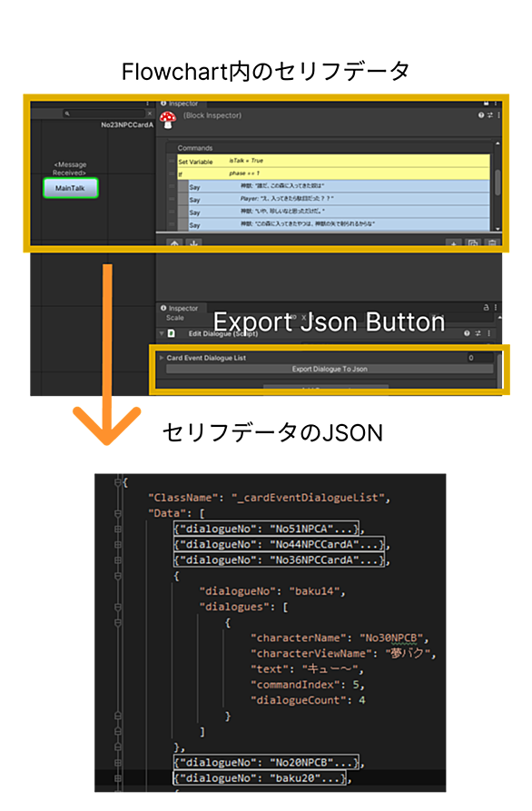The width and height of the screenshot is (532, 811).
Task: Open Block Inspector help icon
Action: pos(481,115)
